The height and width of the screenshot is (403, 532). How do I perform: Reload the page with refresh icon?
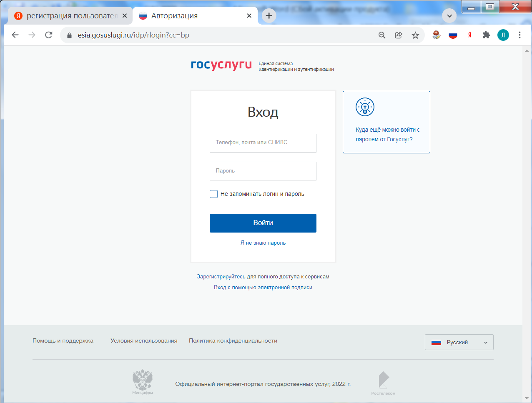[x=49, y=35]
